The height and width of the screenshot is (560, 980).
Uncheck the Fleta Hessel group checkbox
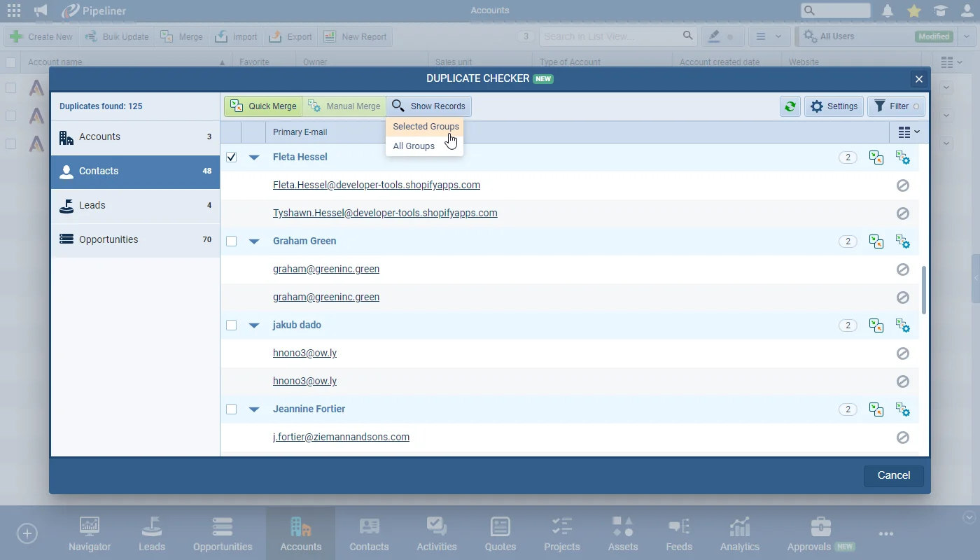(x=232, y=157)
